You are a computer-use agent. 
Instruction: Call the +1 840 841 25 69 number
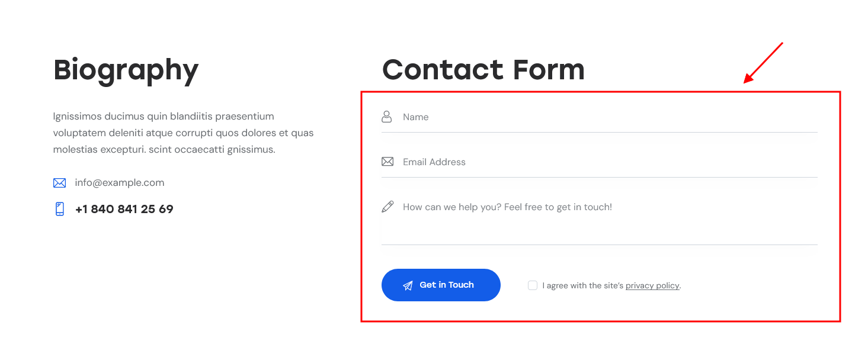(124, 209)
